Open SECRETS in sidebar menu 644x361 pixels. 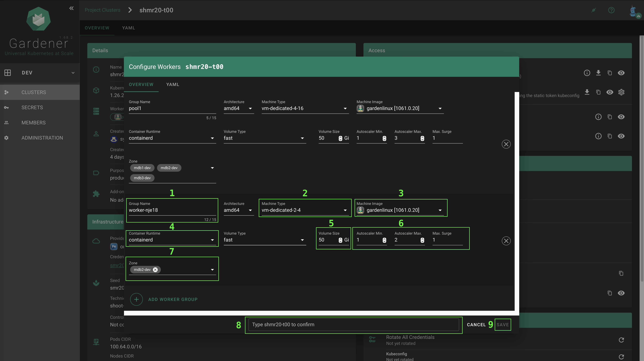tap(32, 107)
